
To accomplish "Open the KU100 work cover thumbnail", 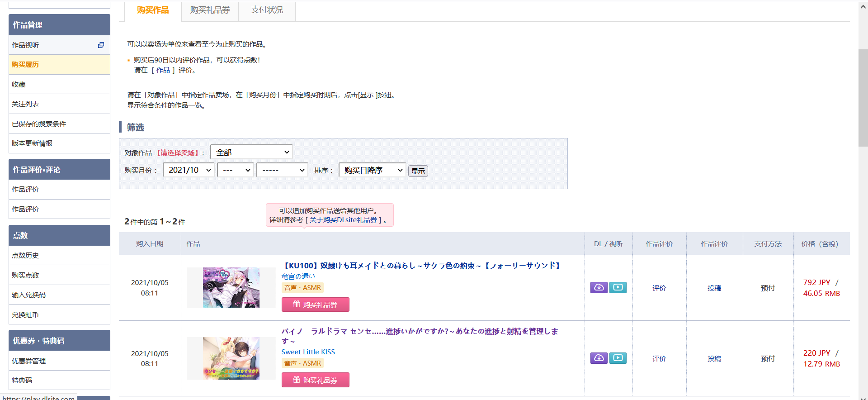I will pyautogui.click(x=231, y=288).
